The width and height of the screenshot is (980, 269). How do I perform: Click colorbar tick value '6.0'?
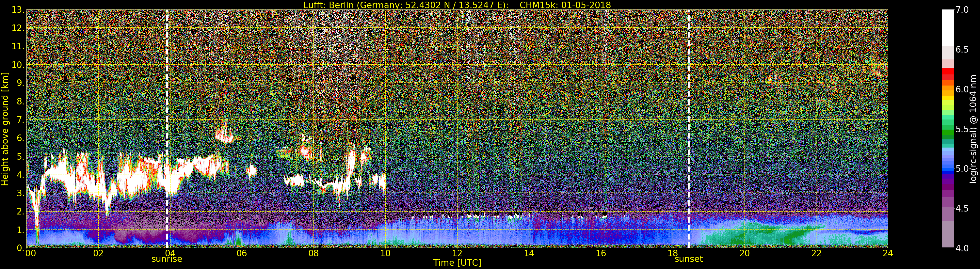962,89
